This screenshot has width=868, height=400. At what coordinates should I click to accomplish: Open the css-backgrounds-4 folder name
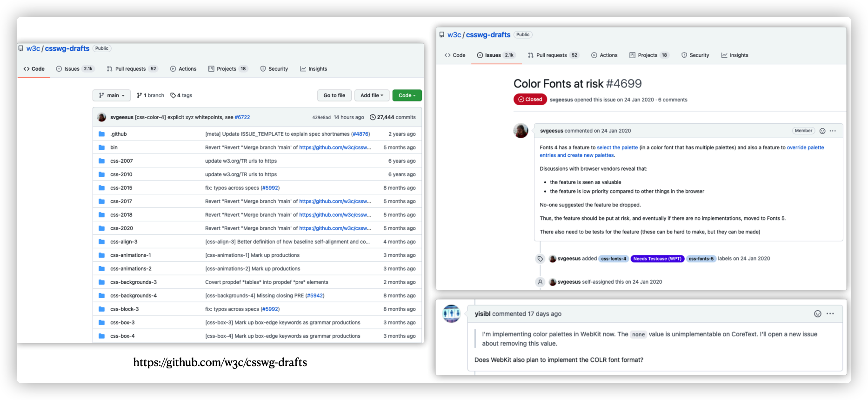click(x=134, y=296)
